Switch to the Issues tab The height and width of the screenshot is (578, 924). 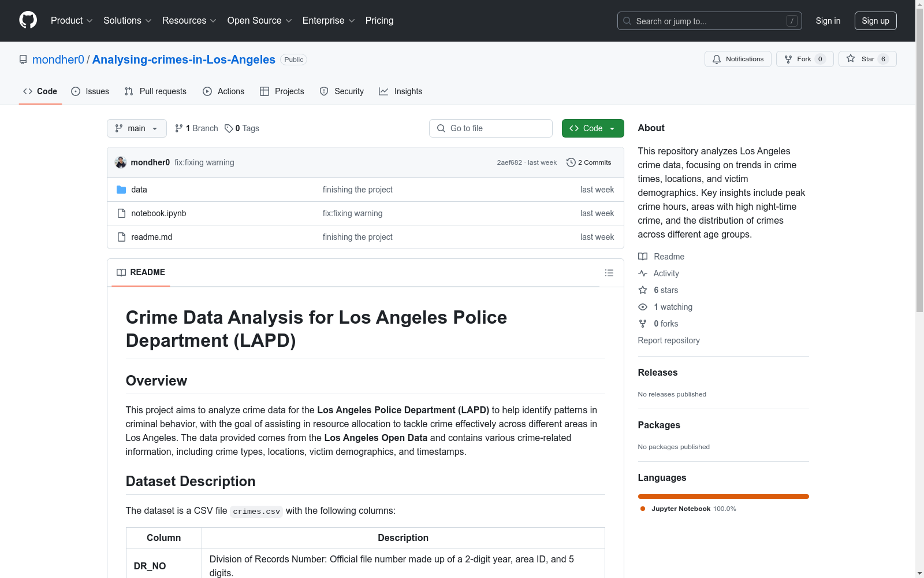point(90,91)
